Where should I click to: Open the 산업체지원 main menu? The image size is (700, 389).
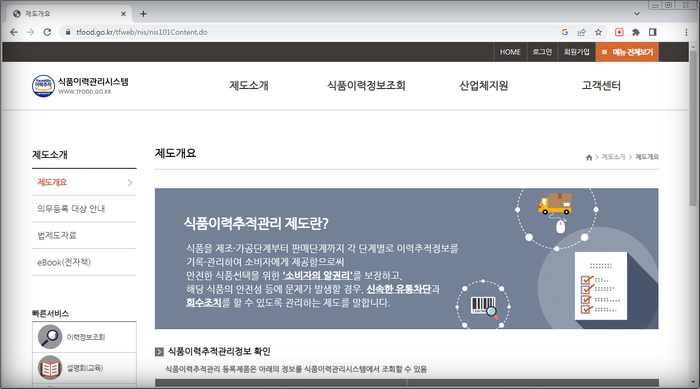pos(484,85)
